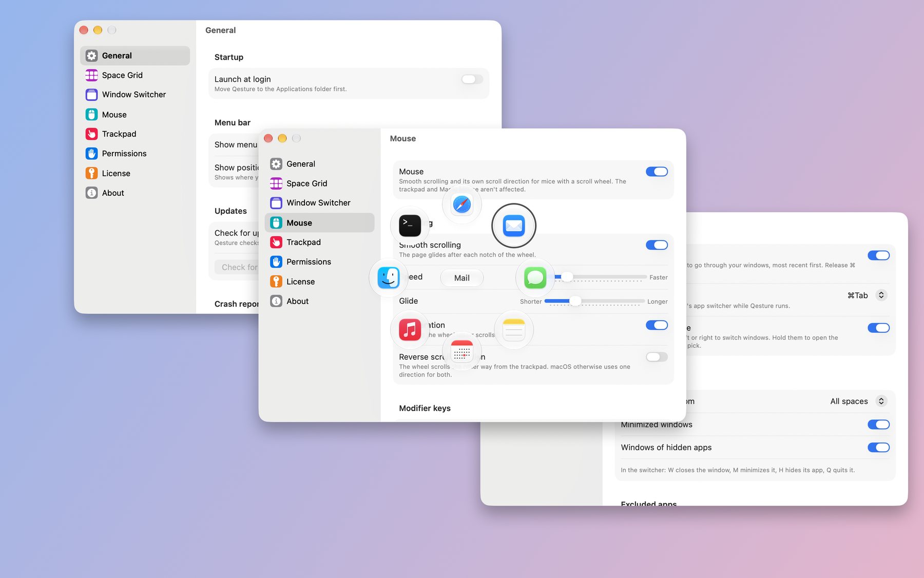Viewport: 924px width, 578px height.
Task: Click the General title in the back window header
Action: (x=221, y=30)
